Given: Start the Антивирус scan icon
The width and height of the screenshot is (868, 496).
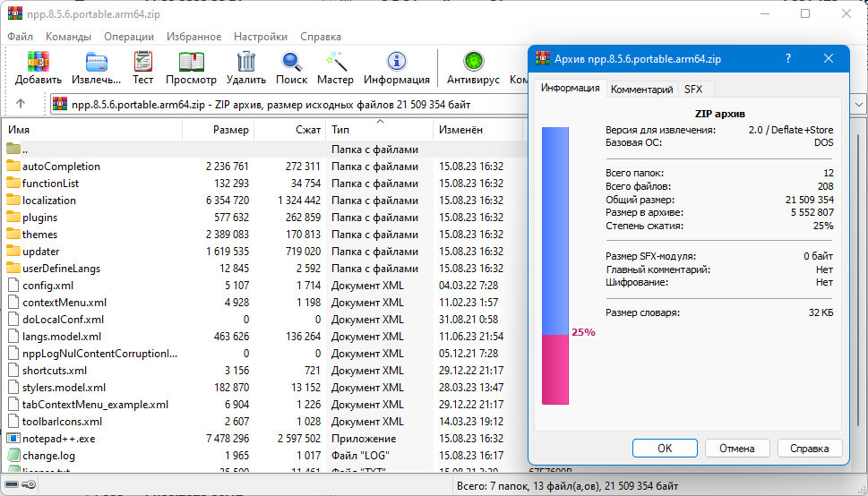Looking at the screenshot, I should tap(473, 67).
